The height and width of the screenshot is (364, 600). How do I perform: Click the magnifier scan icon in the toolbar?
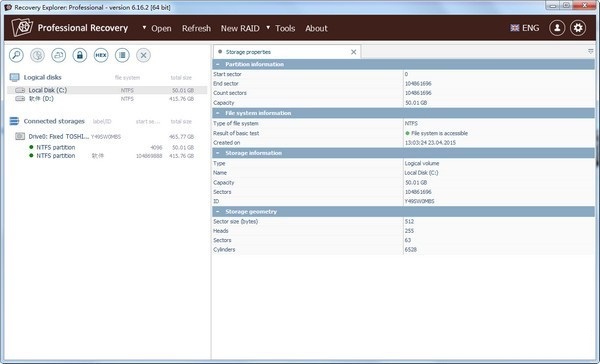[x=16, y=55]
